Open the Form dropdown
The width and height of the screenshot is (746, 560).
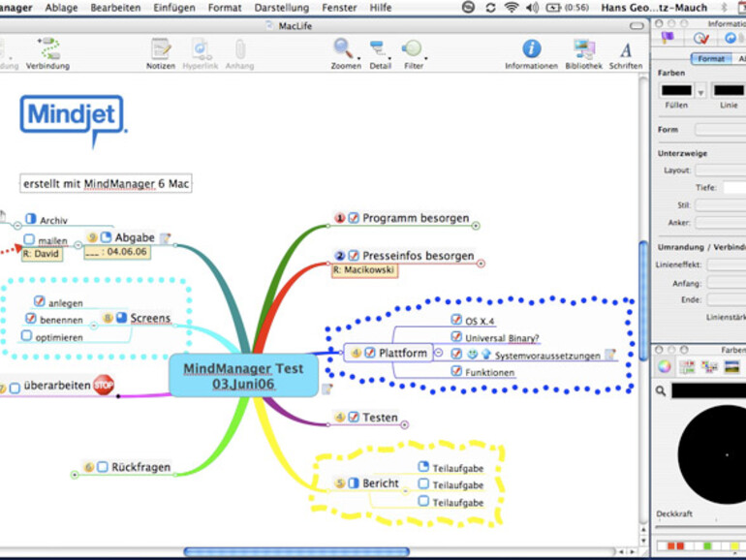[x=720, y=130]
